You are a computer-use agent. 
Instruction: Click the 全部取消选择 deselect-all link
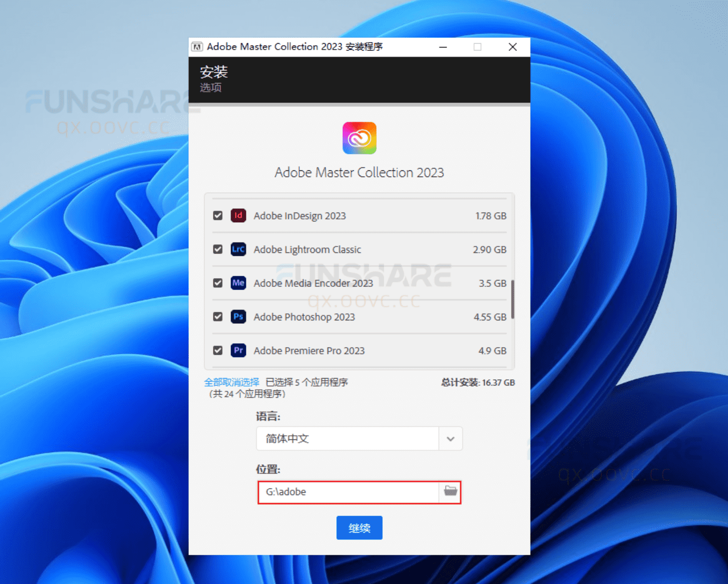[232, 382]
